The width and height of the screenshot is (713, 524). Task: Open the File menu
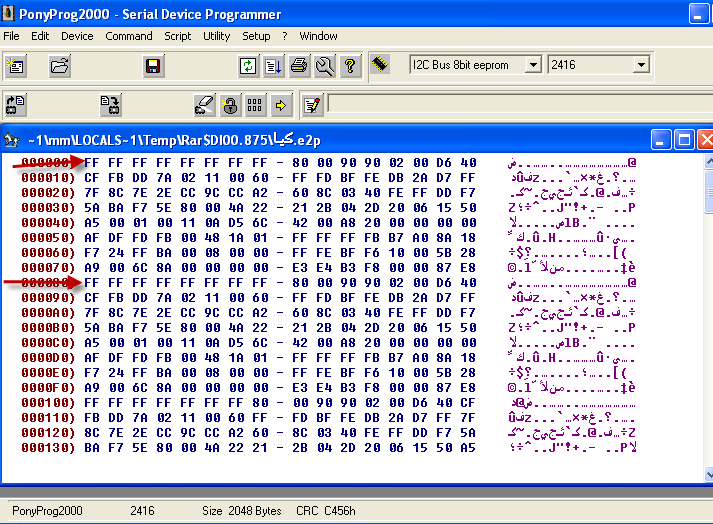click(x=11, y=36)
